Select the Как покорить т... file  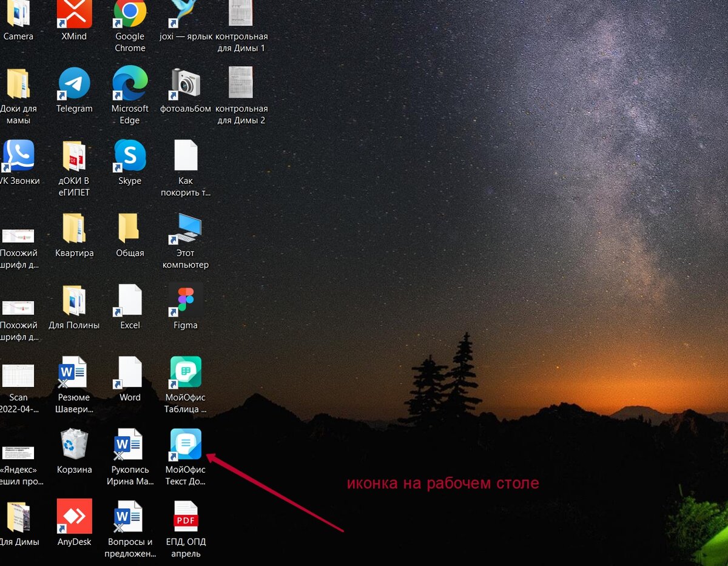click(185, 155)
